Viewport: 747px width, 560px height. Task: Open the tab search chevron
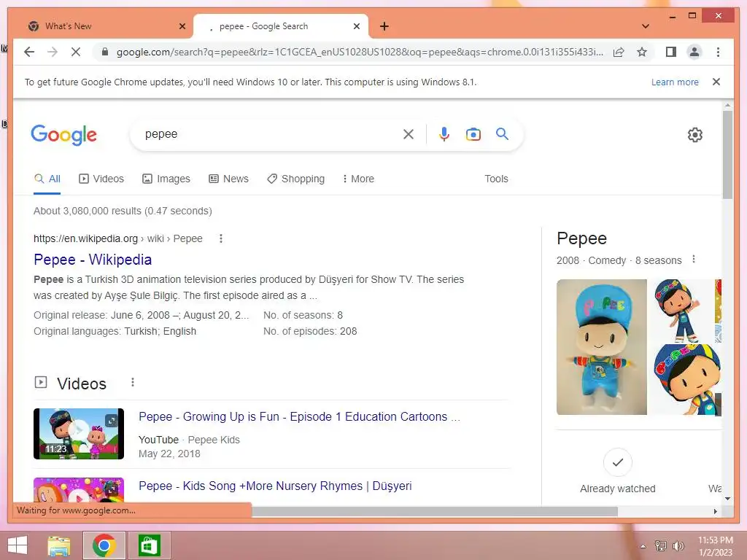pos(646,26)
